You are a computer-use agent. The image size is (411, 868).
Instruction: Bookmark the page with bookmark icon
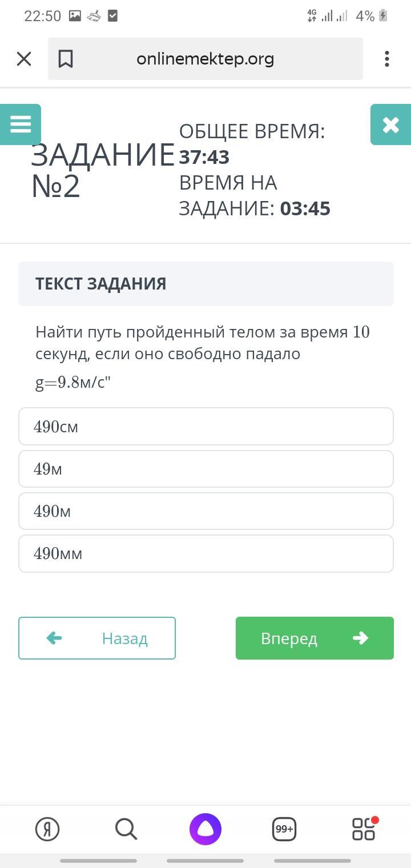66,59
